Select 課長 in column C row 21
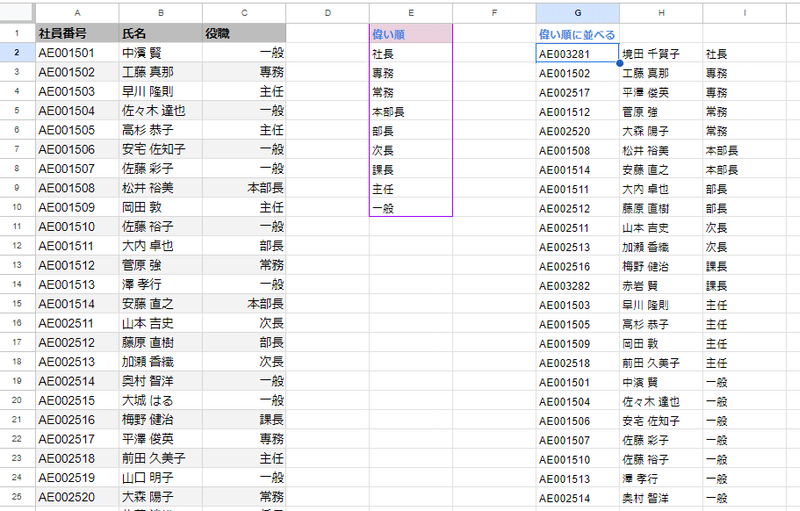 244,419
